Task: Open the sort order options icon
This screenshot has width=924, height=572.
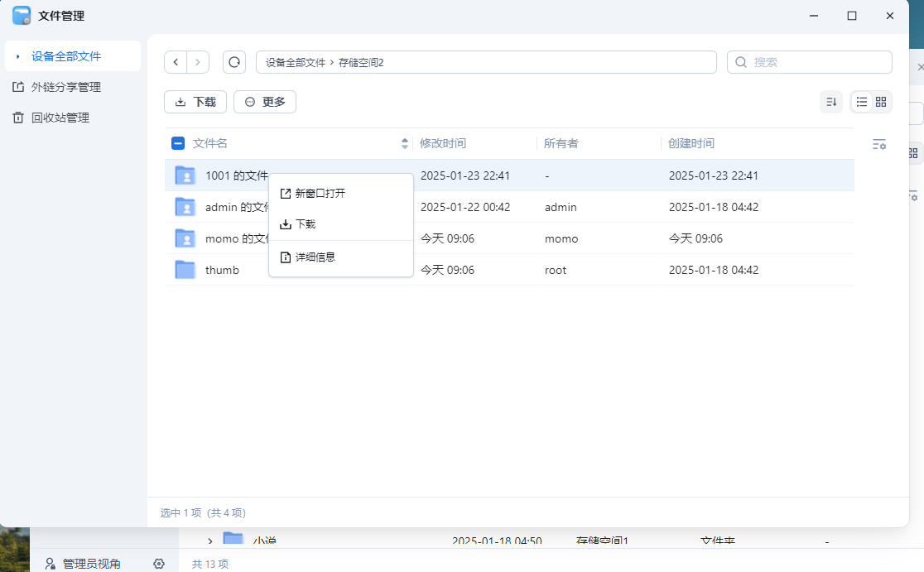Action: 831,102
